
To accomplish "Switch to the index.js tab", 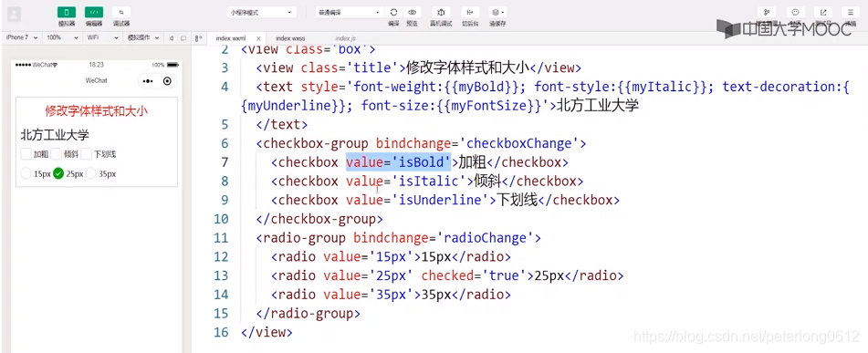I will coord(345,38).
